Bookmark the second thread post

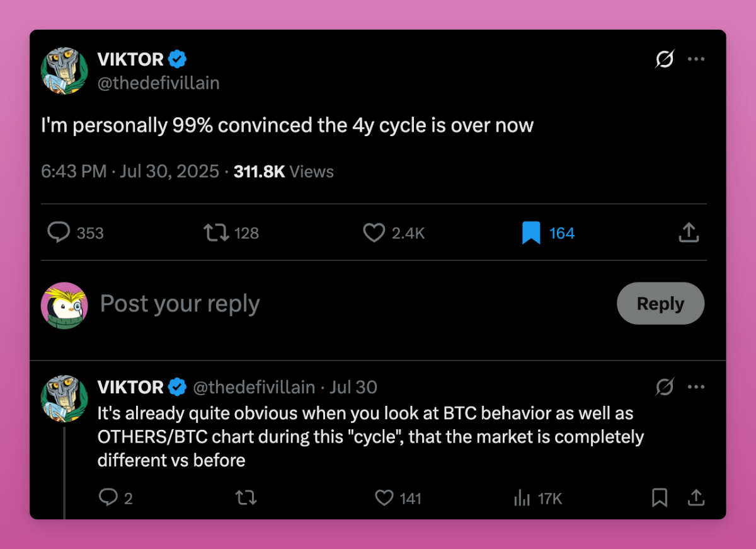pyautogui.click(x=660, y=498)
